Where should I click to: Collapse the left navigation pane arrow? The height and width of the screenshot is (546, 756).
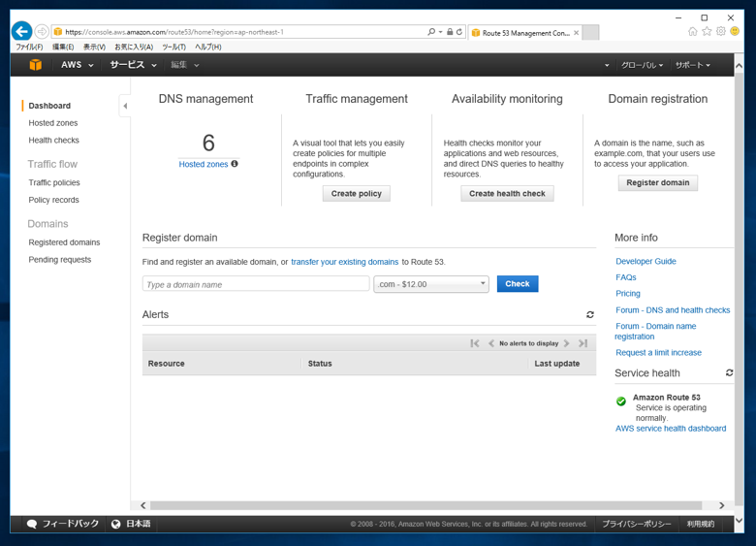[125, 106]
